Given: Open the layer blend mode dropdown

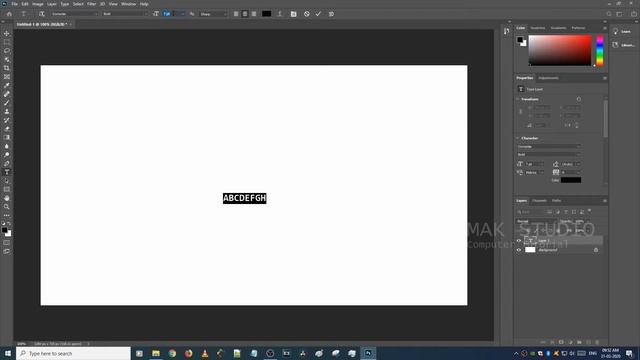Looking at the screenshot, I should point(536,221).
